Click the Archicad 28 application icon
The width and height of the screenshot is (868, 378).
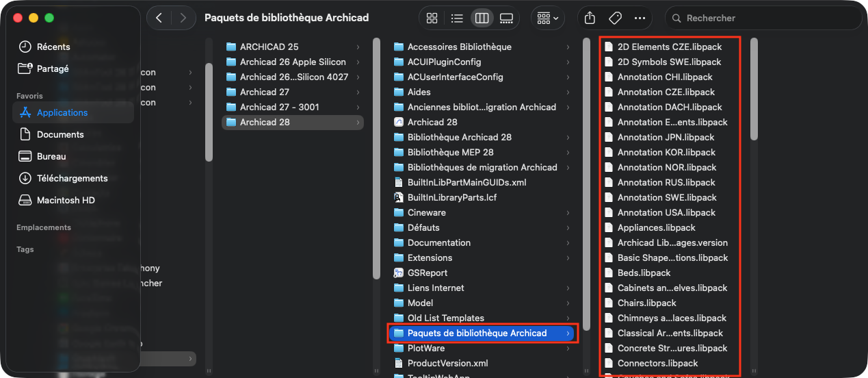[x=399, y=122]
